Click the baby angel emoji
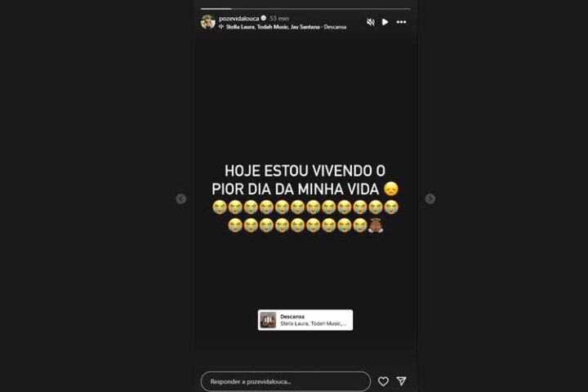The height and width of the screenshot is (392, 588). tap(376, 225)
